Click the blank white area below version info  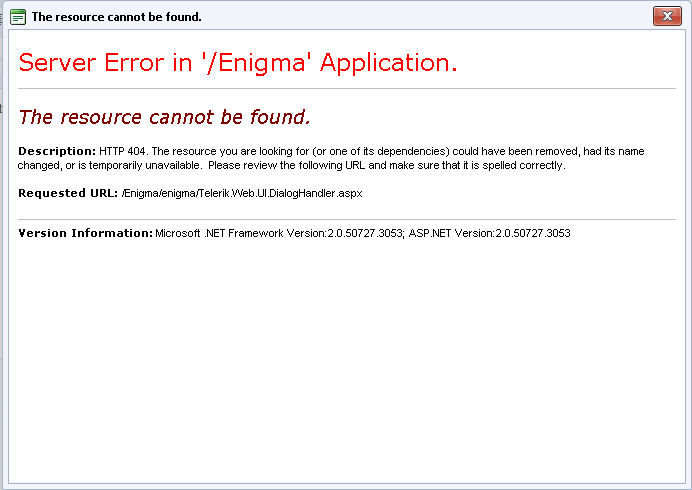tap(346, 360)
